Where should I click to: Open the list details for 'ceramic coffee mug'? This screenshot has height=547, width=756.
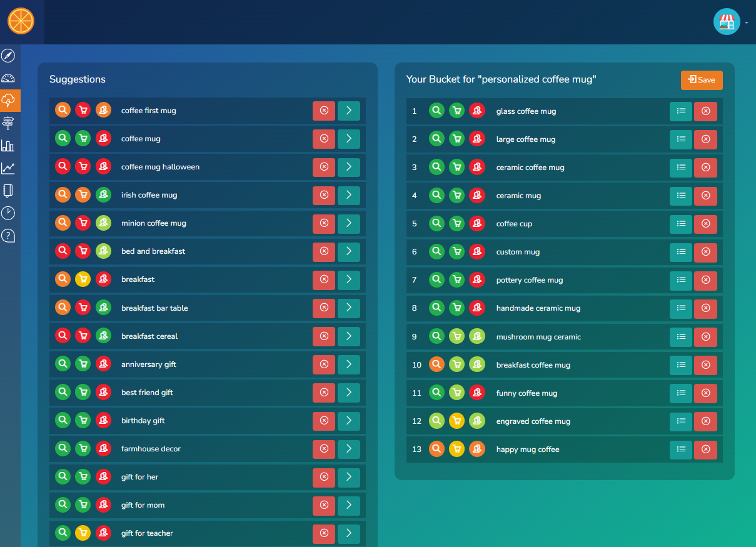click(x=681, y=168)
